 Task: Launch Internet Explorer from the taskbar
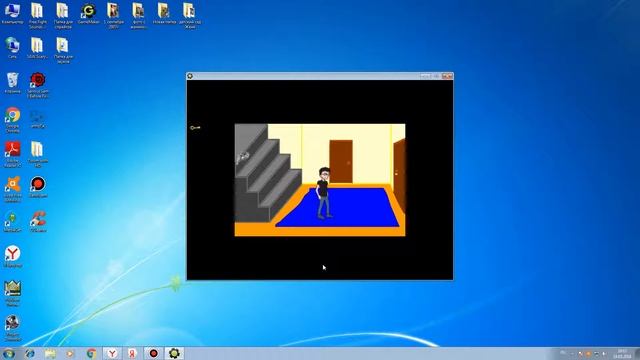pos(29,353)
